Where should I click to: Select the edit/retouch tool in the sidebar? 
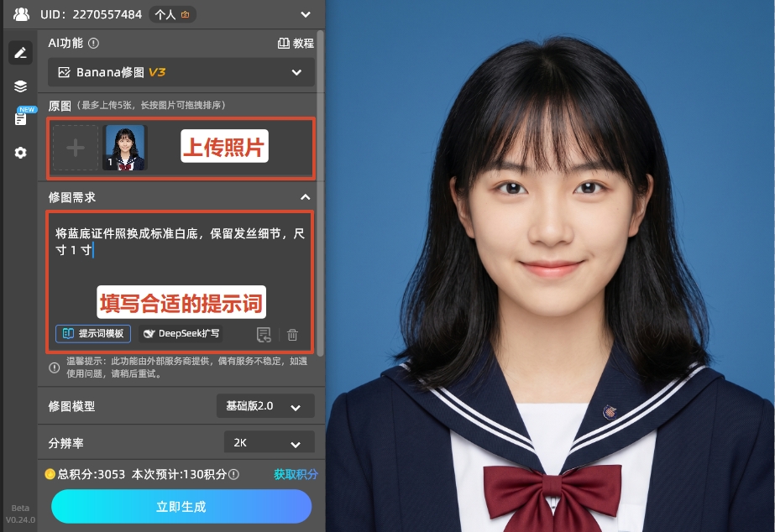tap(20, 52)
